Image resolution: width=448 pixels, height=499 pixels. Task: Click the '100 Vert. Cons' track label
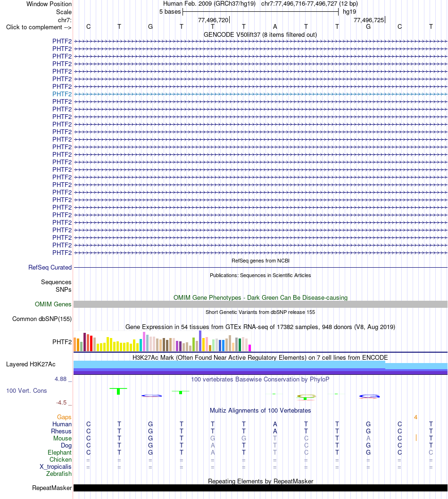pyautogui.click(x=27, y=391)
